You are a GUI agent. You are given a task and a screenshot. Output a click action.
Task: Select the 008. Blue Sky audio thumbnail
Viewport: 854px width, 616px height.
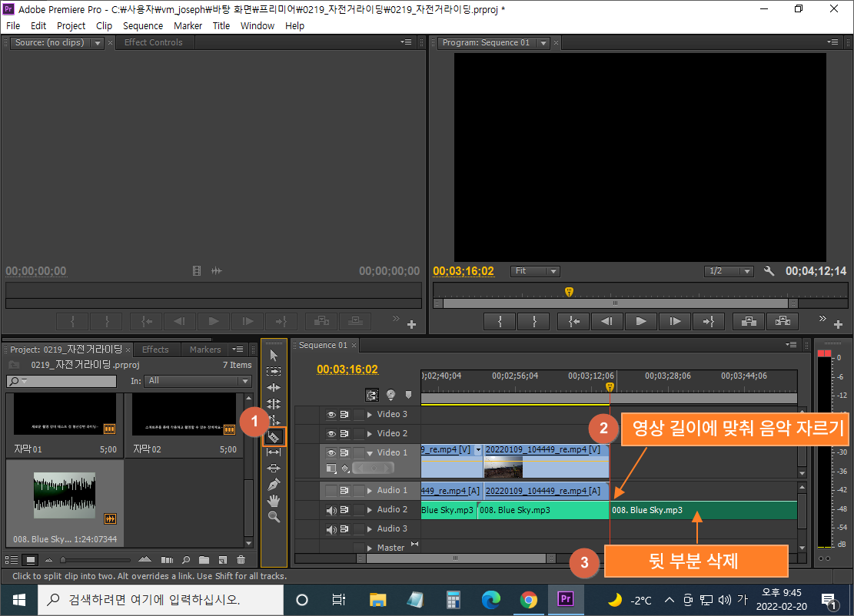(65, 495)
